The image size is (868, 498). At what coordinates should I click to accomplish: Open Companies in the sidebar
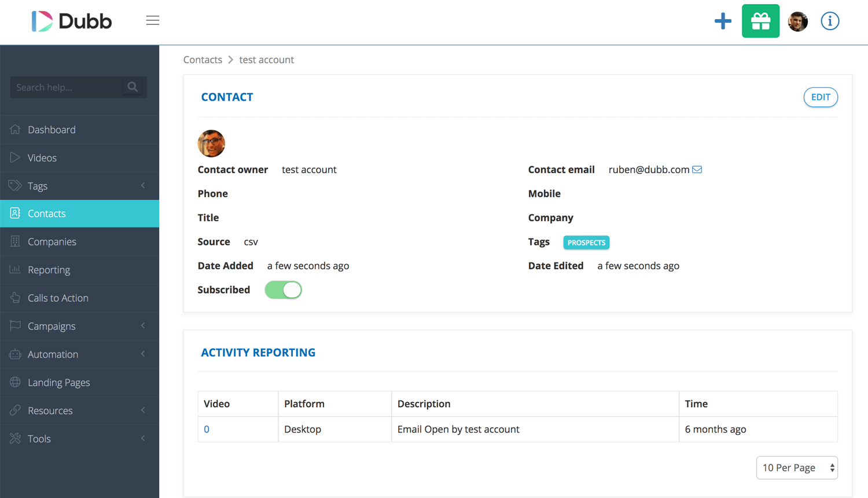pyautogui.click(x=79, y=241)
